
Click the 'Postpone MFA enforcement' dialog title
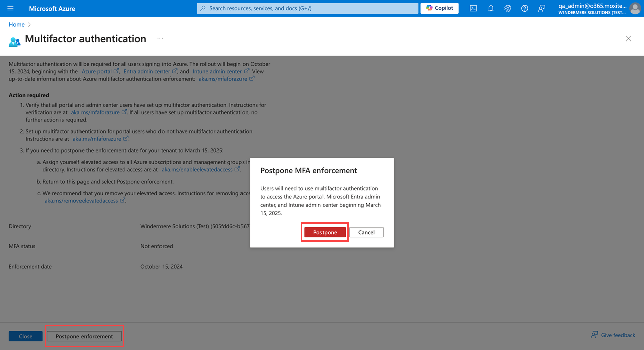(308, 171)
